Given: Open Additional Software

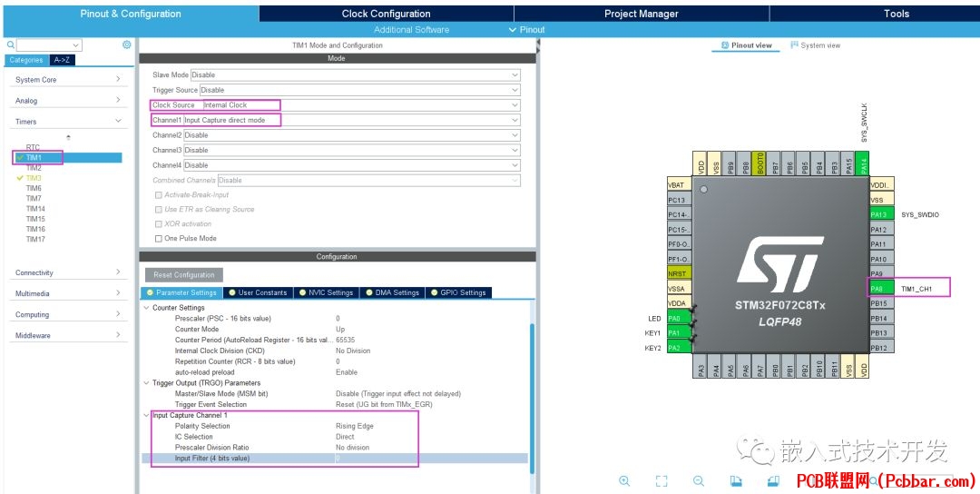Looking at the screenshot, I should [411, 29].
